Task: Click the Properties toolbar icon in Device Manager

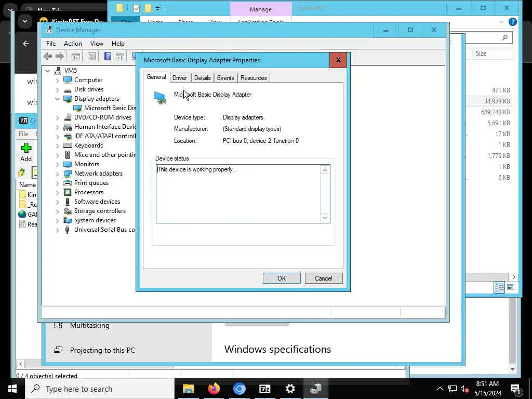Action: click(x=91, y=56)
